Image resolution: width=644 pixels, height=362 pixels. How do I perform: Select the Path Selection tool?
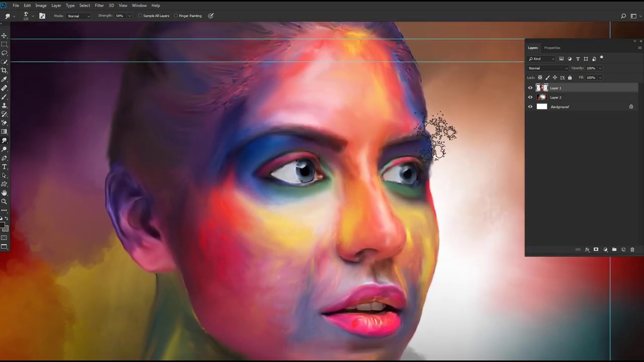(4, 175)
